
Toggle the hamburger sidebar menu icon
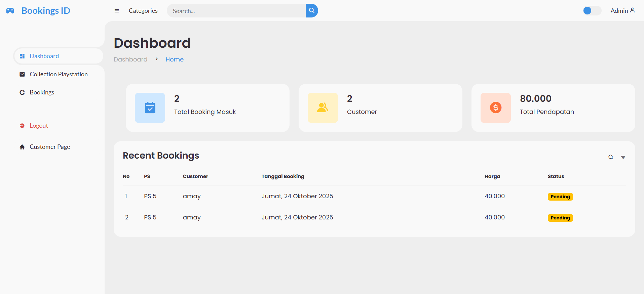coord(117,11)
